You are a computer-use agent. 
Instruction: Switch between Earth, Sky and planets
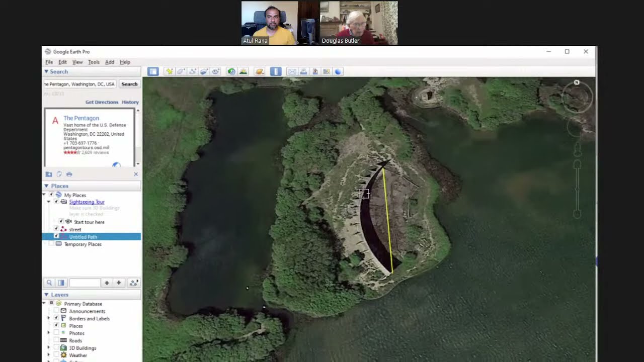click(x=259, y=71)
